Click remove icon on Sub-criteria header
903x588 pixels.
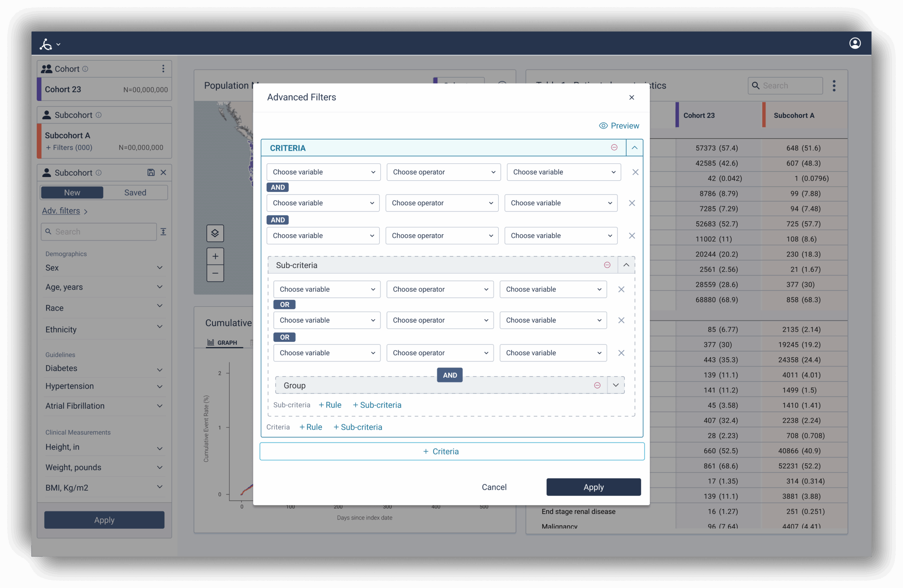pyautogui.click(x=607, y=265)
